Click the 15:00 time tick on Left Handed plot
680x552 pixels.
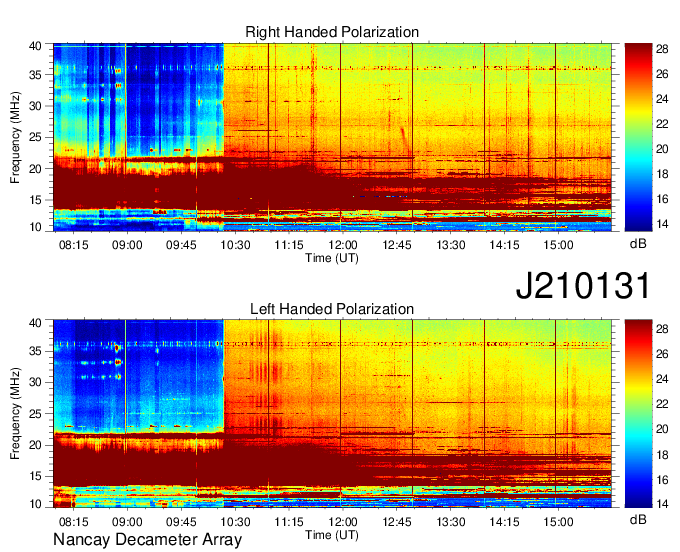[558, 522]
